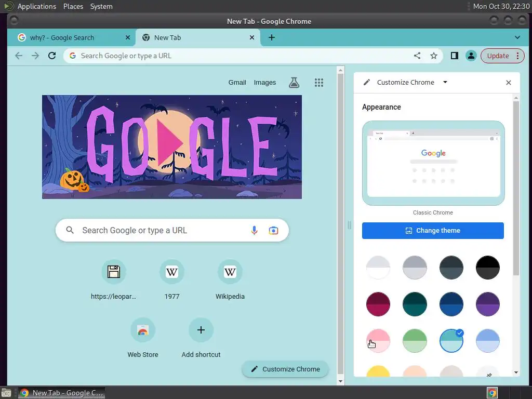532x399 pixels.
Task: Click the Customize Chrome pill button
Action: 285,369
